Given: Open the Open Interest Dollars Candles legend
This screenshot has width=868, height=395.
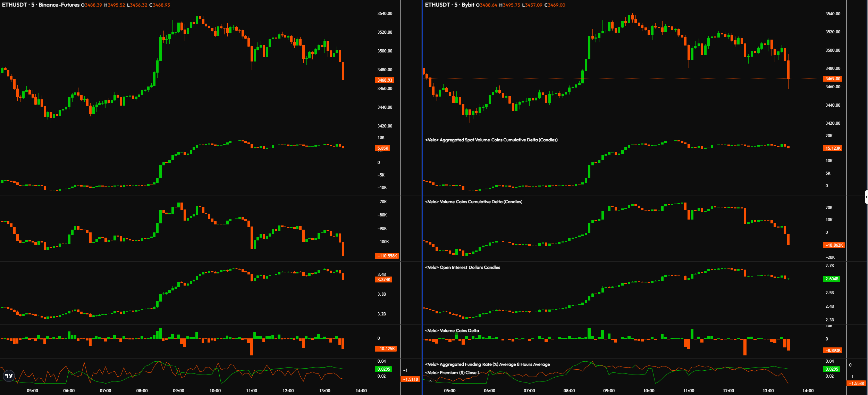Looking at the screenshot, I should [x=462, y=268].
